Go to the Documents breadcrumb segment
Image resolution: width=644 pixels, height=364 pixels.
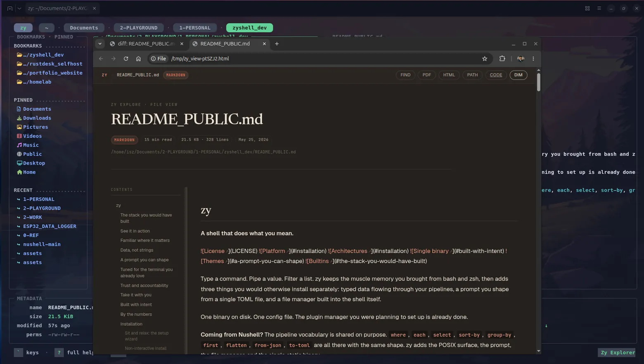[x=84, y=28]
